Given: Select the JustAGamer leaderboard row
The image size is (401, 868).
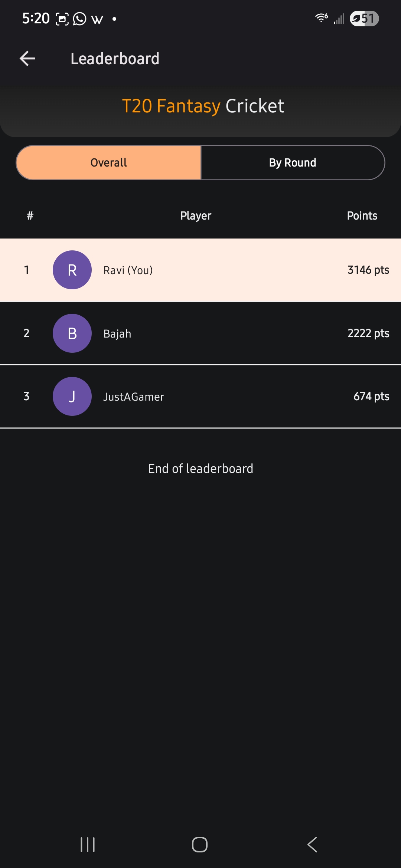Looking at the screenshot, I should (200, 396).
